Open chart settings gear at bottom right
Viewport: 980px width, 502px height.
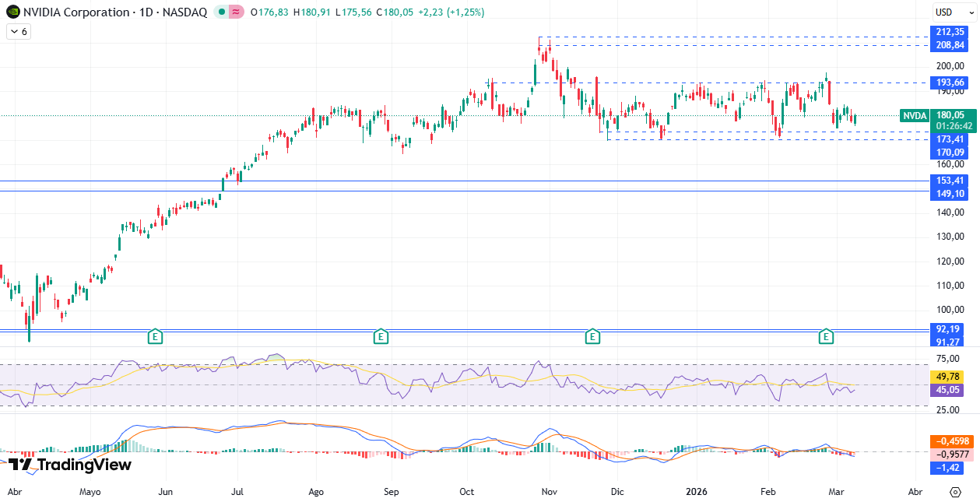pyautogui.click(x=955, y=492)
